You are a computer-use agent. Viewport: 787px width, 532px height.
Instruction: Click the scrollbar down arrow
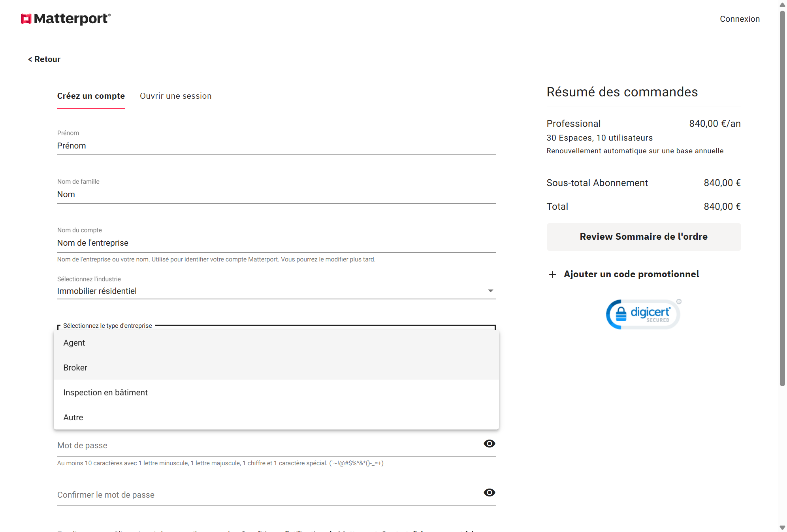(782, 528)
